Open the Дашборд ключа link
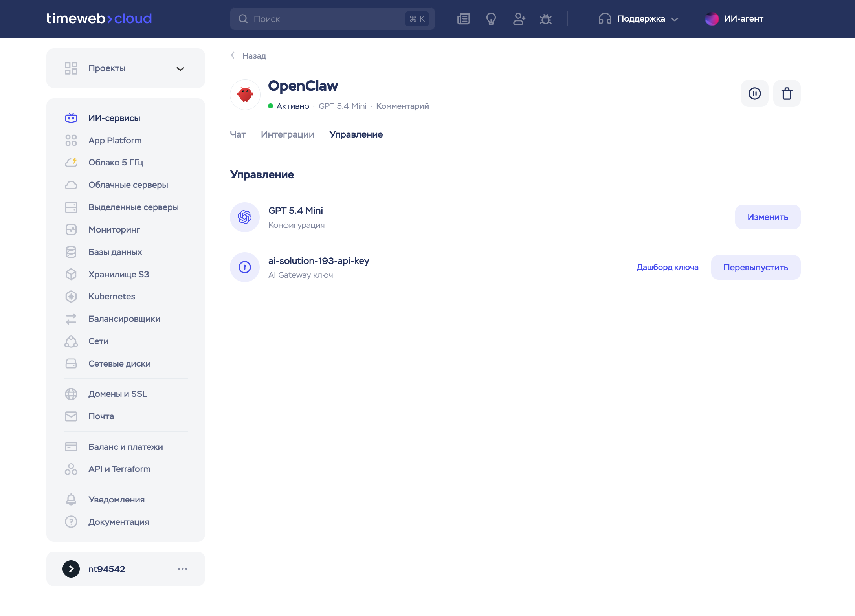This screenshot has width=855, height=616. pyautogui.click(x=668, y=267)
